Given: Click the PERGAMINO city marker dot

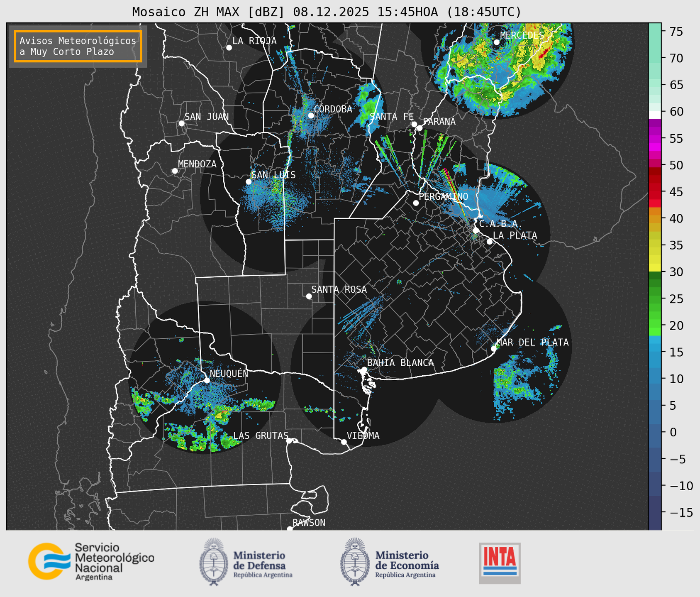Looking at the screenshot, I should click(416, 203).
